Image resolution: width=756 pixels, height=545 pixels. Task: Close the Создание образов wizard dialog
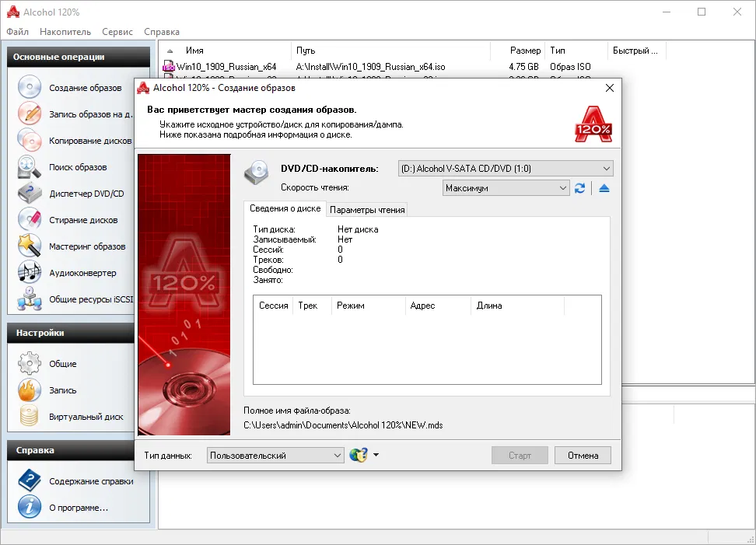coord(610,88)
